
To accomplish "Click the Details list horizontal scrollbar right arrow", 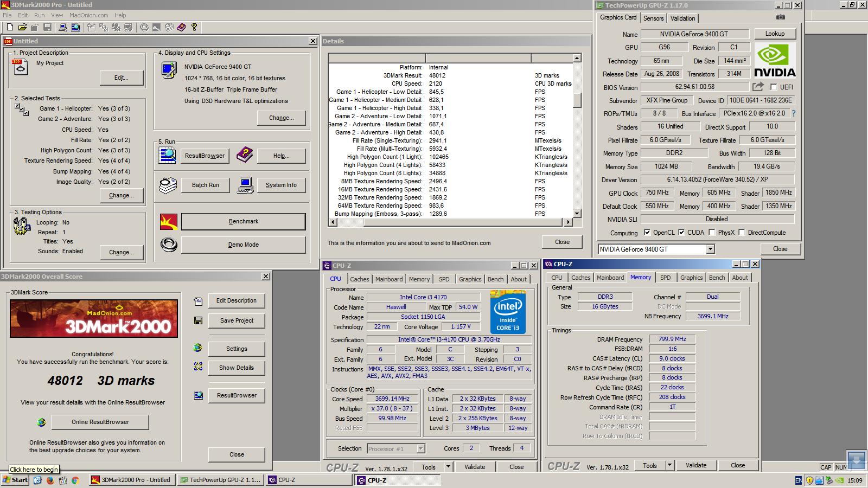I will coord(569,222).
